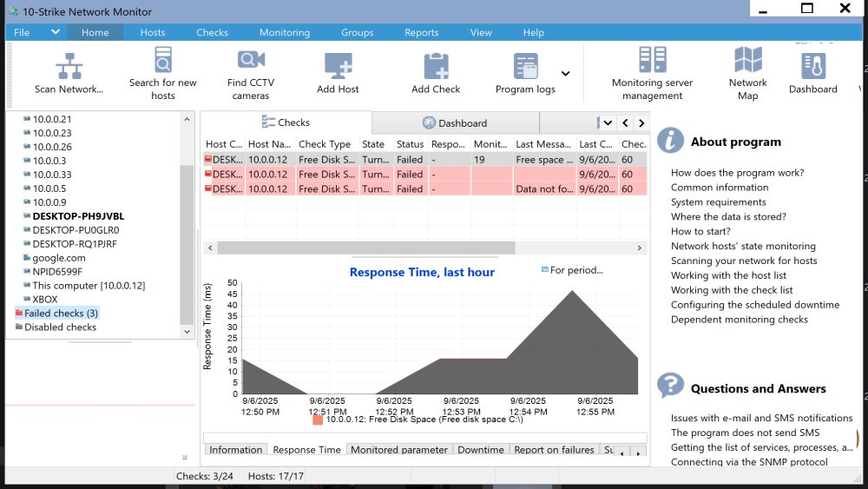Open the Monitoring ribbon tab
Image resolution: width=868 pixels, height=489 pixels.
(285, 32)
